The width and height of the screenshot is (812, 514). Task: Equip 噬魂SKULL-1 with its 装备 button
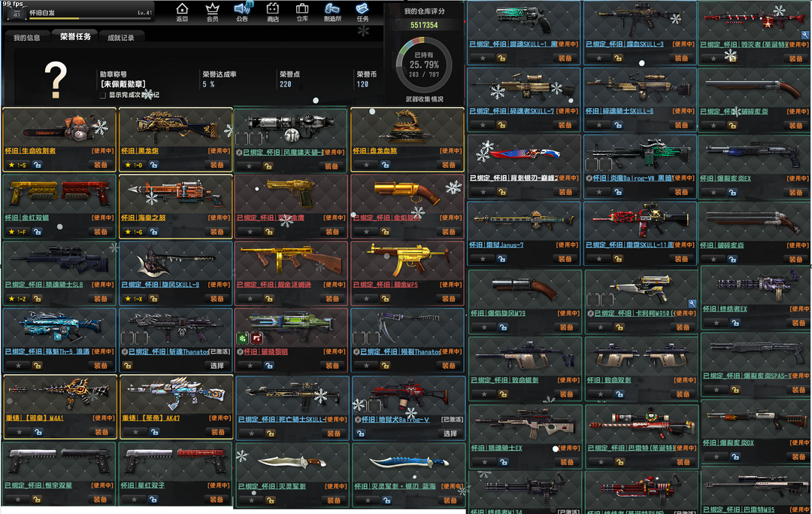[565, 58]
